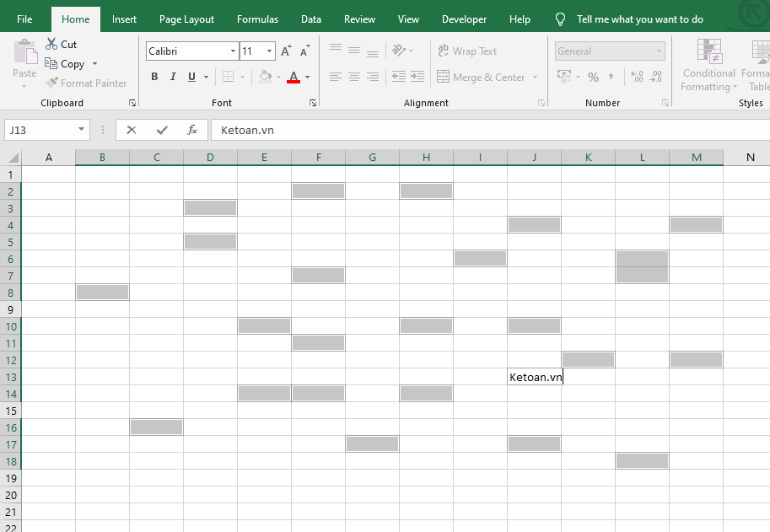
Task: Open the font size dropdown
Action: pyautogui.click(x=269, y=51)
